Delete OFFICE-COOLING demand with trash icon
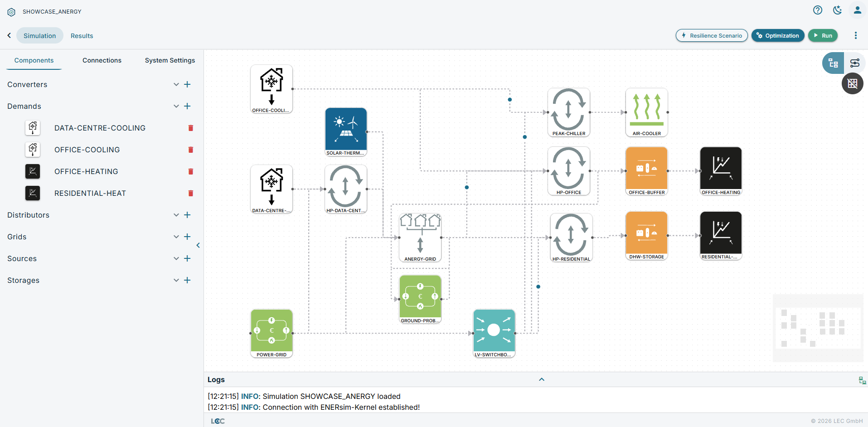 pos(191,150)
